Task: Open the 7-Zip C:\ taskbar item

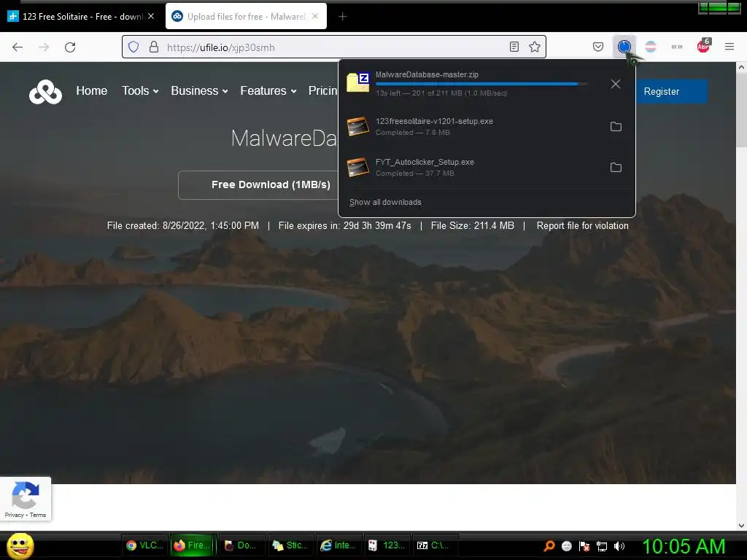Action: [436, 545]
